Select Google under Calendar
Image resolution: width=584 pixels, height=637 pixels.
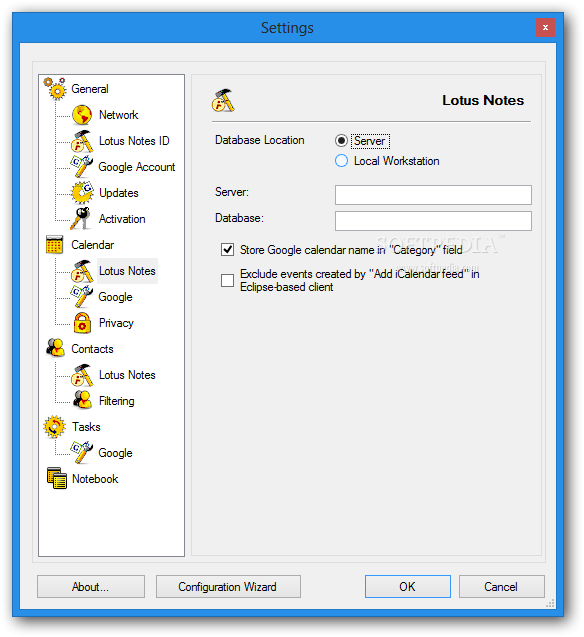[115, 297]
